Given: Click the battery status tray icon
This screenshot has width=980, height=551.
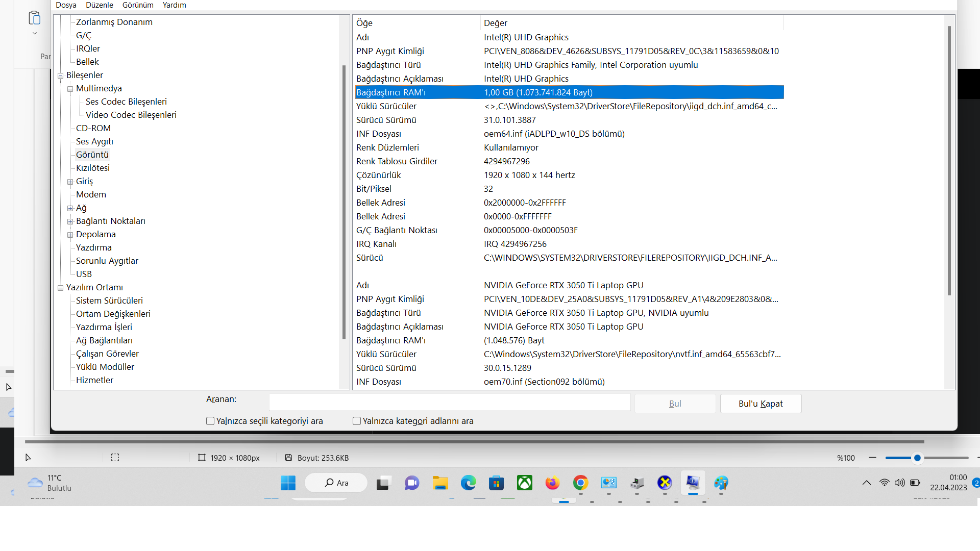Looking at the screenshot, I should pos(915,483).
